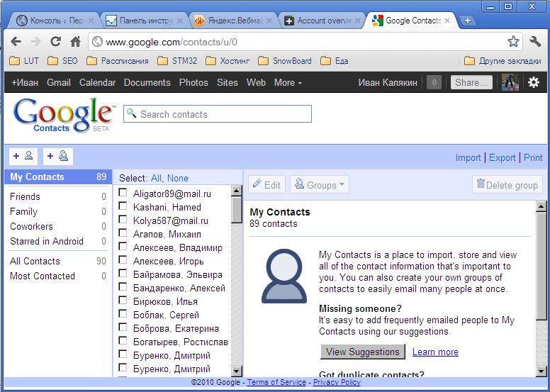Open the All Contacts group
The image size is (550, 392).
[58, 261]
